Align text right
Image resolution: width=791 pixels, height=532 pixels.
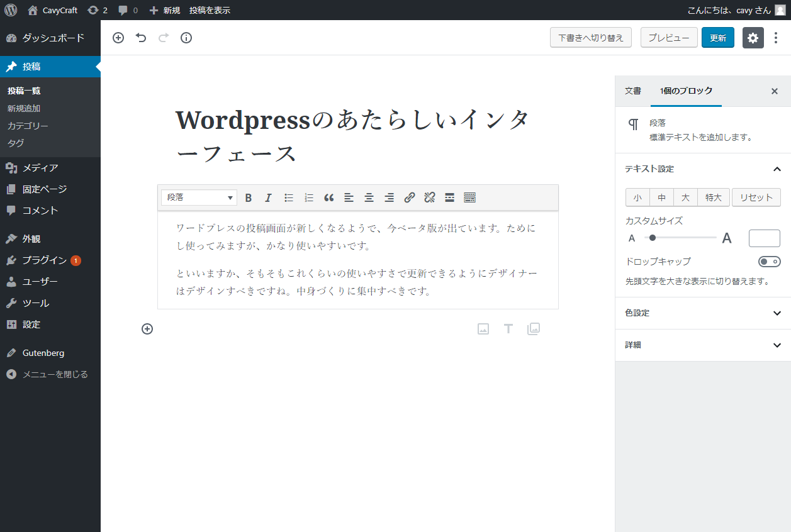[389, 197]
